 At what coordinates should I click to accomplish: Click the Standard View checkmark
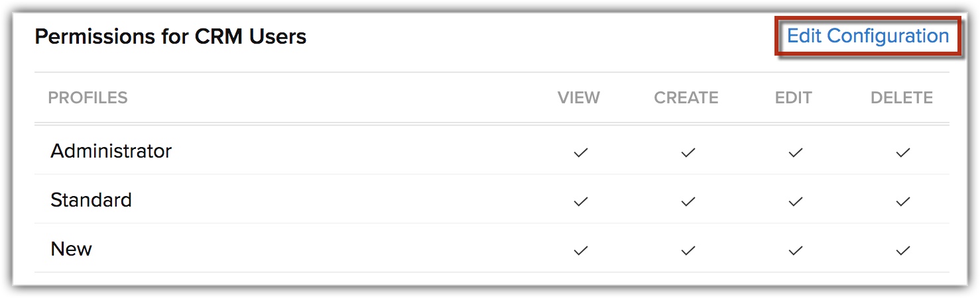point(581,201)
